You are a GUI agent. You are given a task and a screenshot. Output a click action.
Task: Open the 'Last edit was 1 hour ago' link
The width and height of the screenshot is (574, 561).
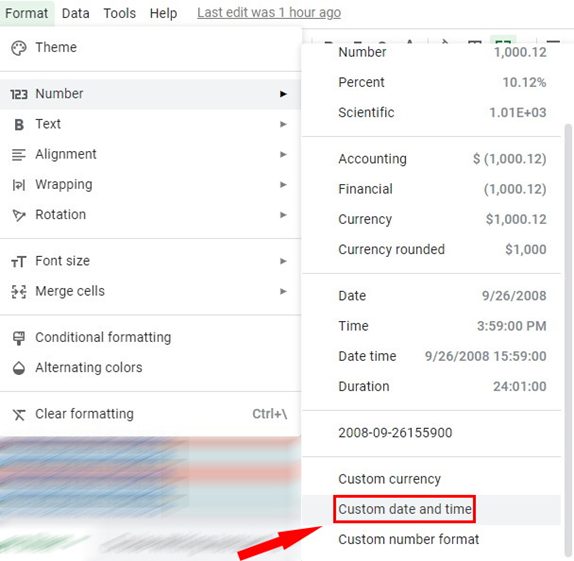point(269,12)
